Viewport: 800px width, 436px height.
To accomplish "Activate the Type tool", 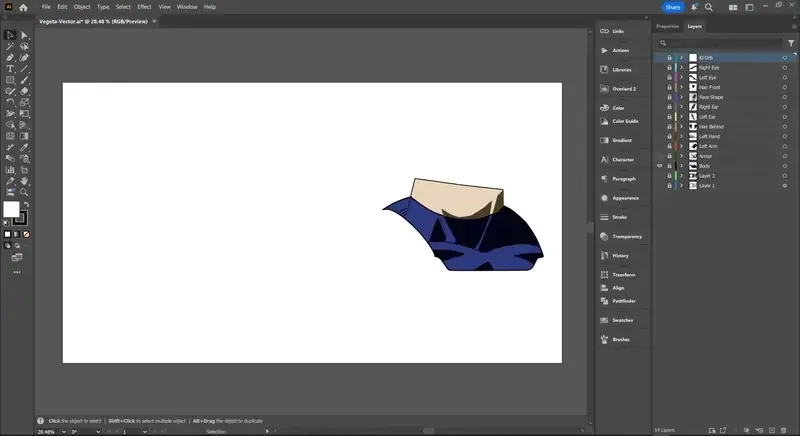I will click(x=10, y=69).
